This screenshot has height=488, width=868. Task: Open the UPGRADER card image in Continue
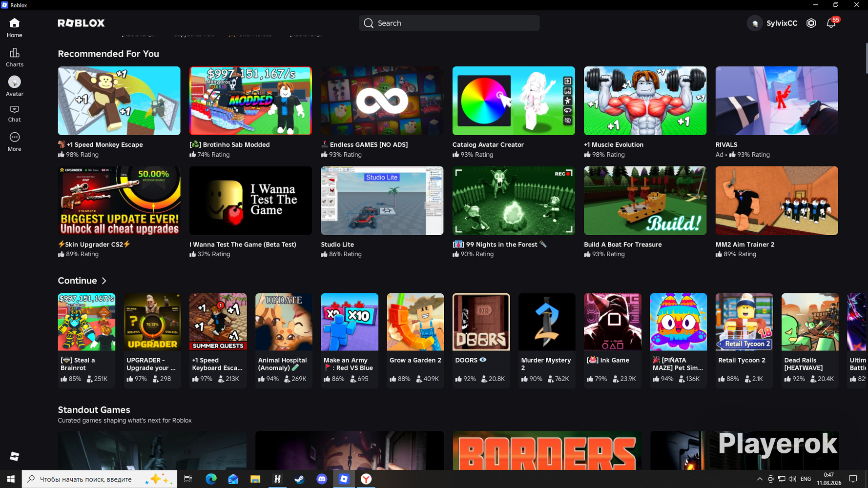[x=152, y=322]
